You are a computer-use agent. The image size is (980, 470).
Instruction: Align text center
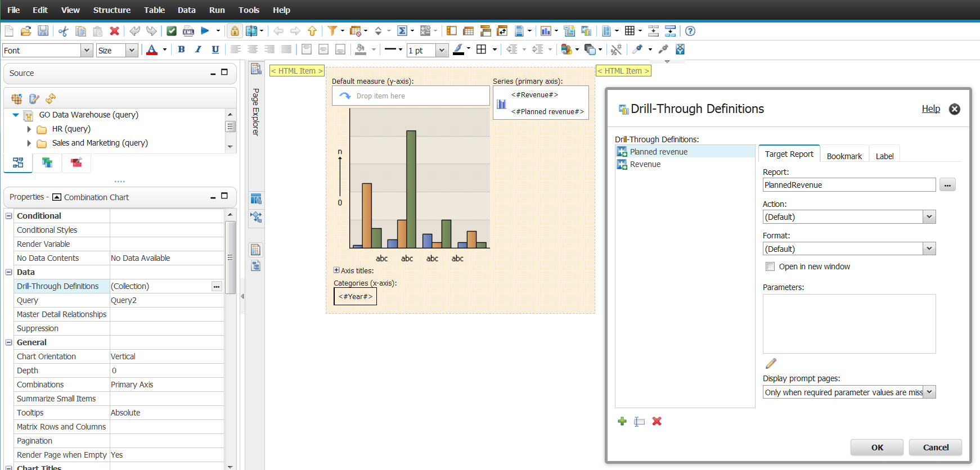253,49
